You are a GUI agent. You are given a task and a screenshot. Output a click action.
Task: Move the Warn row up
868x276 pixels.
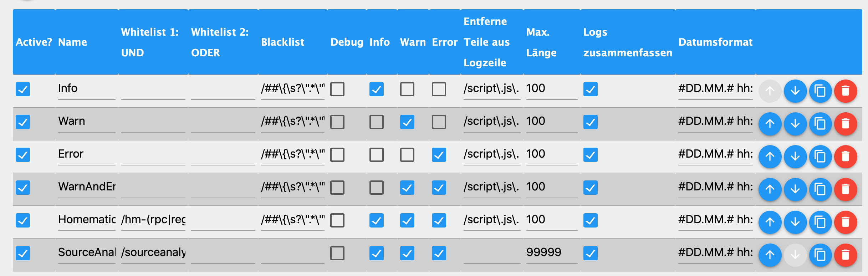(x=770, y=124)
